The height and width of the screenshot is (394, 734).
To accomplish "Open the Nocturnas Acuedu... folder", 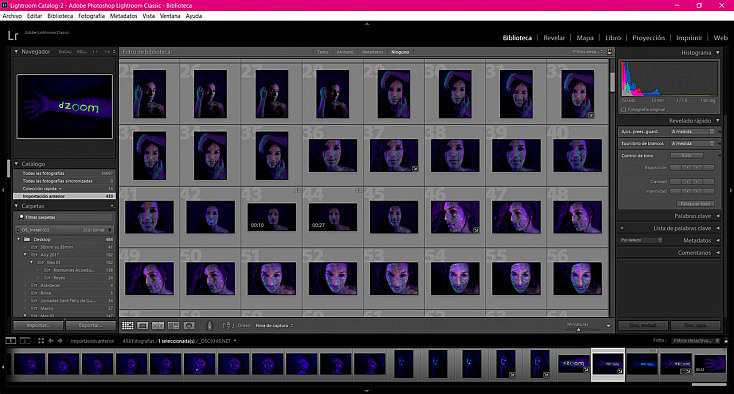I will [73, 270].
